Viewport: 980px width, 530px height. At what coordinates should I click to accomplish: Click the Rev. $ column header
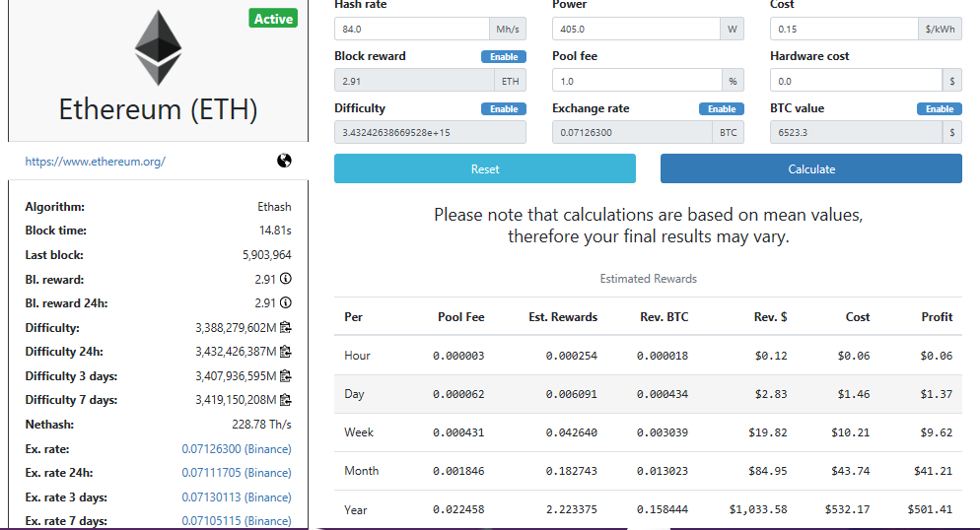pos(771,317)
